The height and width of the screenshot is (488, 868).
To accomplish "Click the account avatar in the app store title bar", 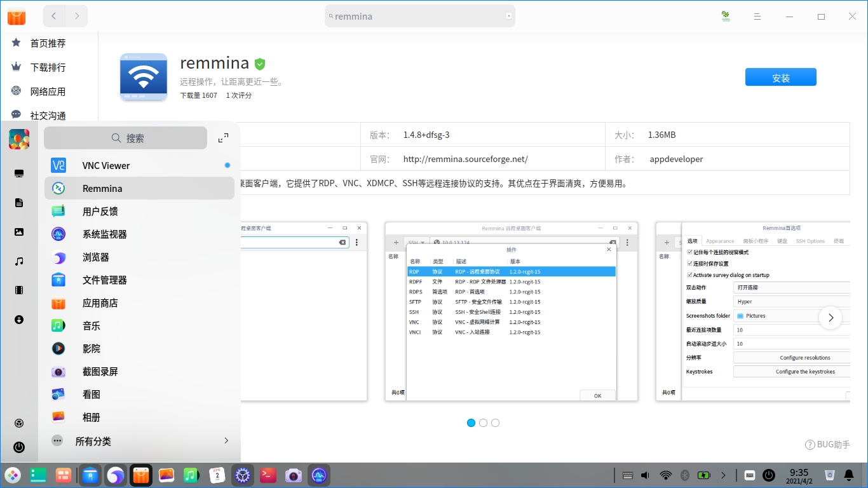I will 726,17.
